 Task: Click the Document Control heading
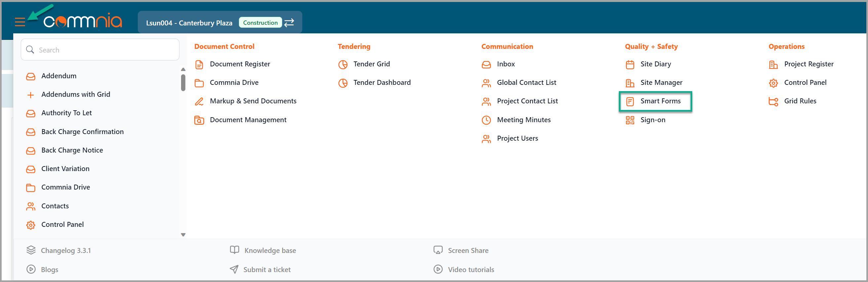point(224,47)
